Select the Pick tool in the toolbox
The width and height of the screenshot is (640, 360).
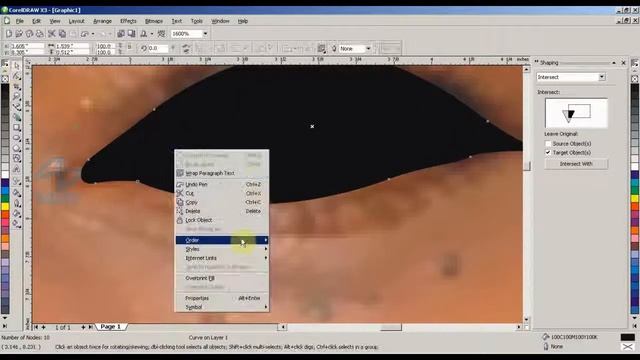pyautogui.click(x=17, y=65)
